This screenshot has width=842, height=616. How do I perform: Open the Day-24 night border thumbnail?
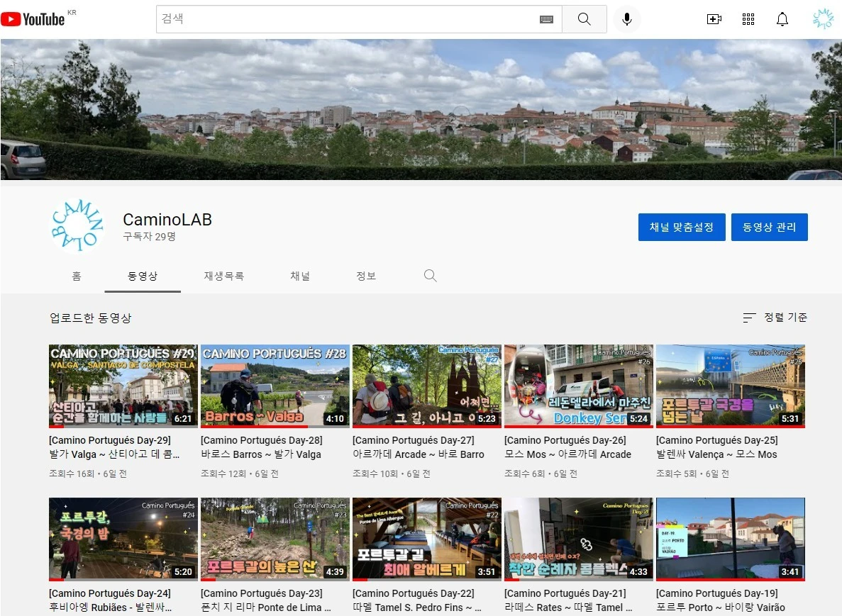coord(123,539)
